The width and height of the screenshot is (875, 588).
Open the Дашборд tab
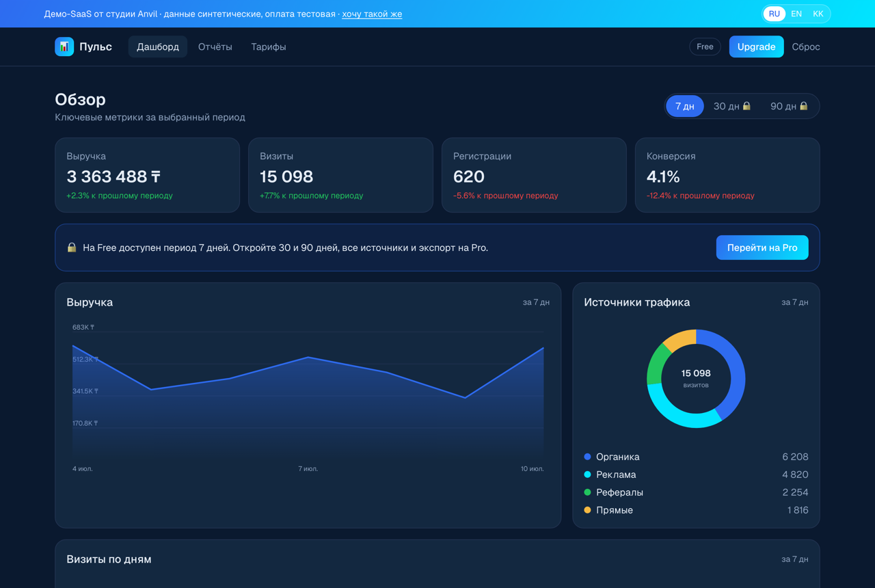tap(158, 46)
